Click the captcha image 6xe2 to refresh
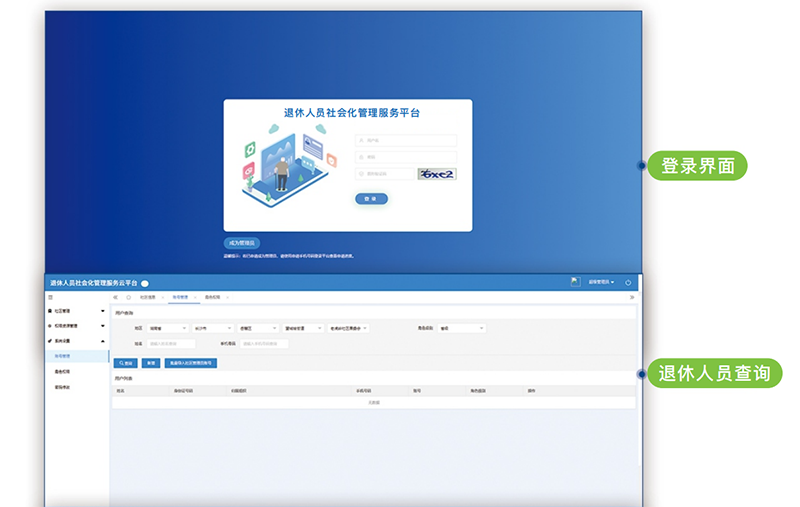800x507 pixels. [437, 174]
